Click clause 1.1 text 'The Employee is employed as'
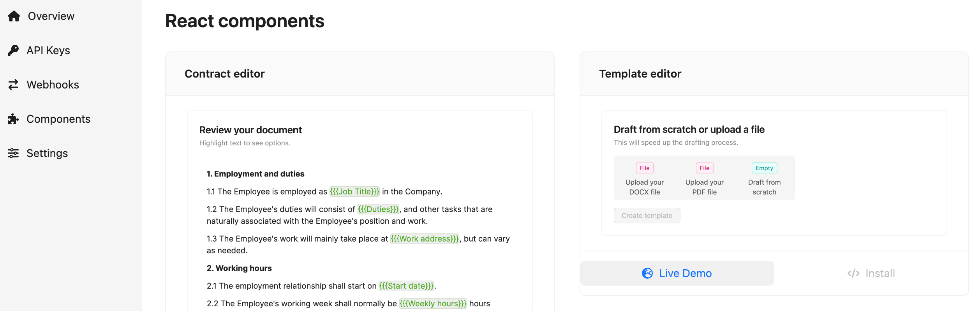This screenshot has height=311, width=980. (x=272, y=191)
